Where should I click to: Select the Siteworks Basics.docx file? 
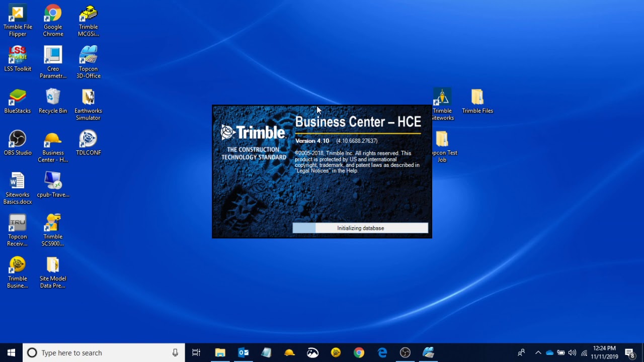18,189
